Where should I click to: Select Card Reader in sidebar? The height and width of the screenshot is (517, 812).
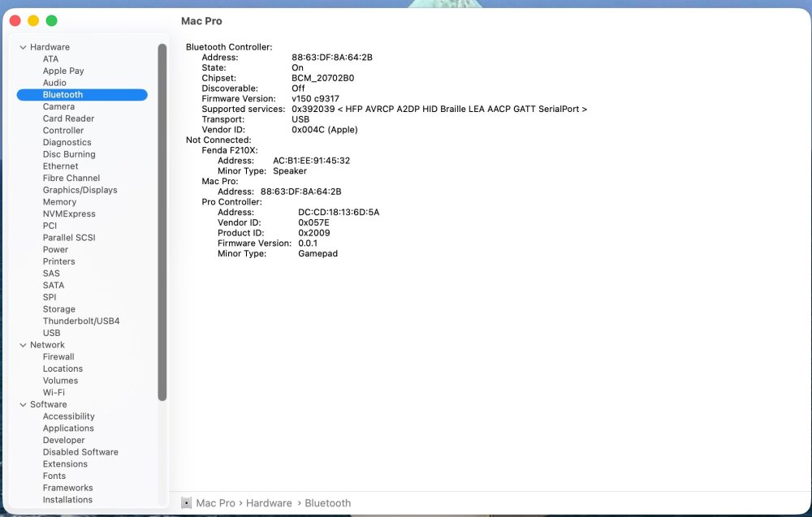click(68, 118)
